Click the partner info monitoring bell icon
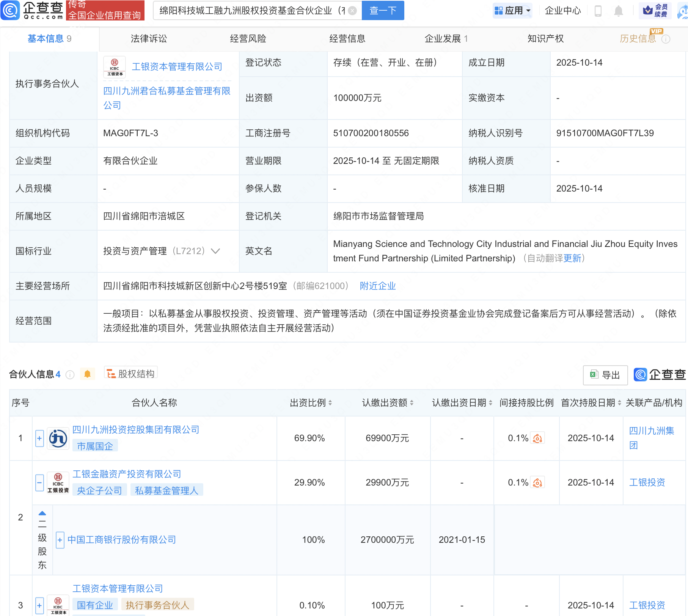The width and height of the screenshot is (688, 616). pos(87,374)
